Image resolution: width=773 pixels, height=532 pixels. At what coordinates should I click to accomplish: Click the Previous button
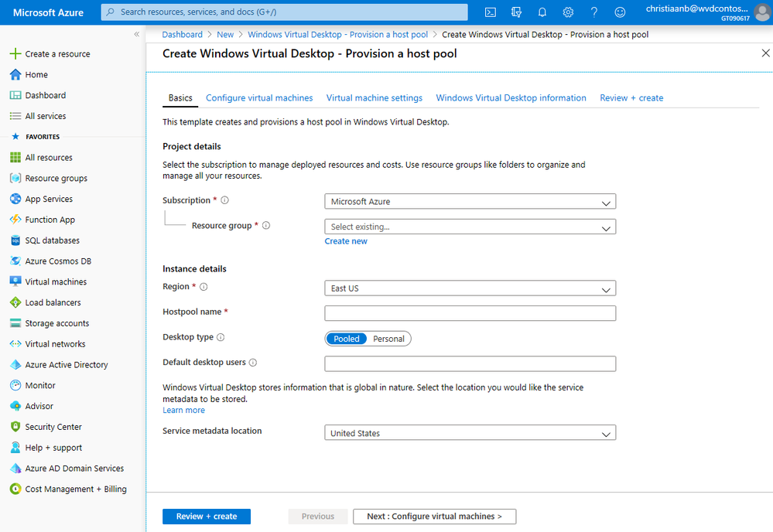318,517
